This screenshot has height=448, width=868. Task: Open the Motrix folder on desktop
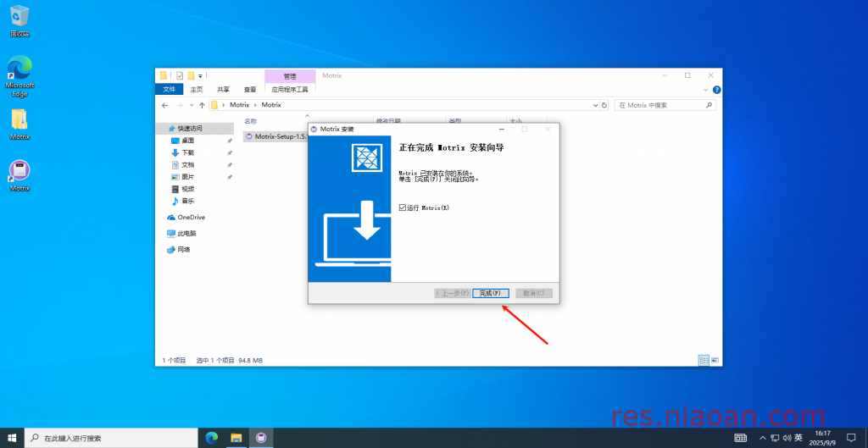coord(19,124)
